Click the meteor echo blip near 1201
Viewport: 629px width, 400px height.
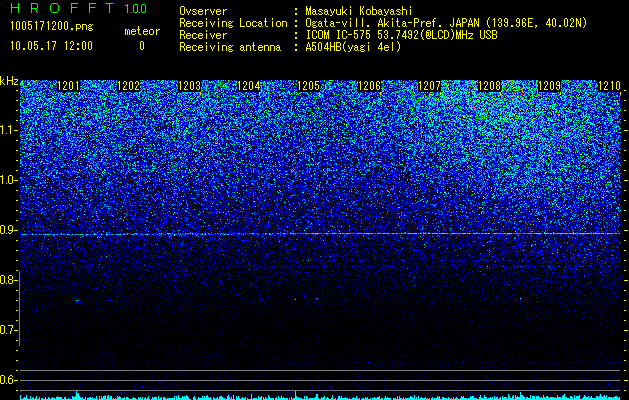[x=77, y=301]
